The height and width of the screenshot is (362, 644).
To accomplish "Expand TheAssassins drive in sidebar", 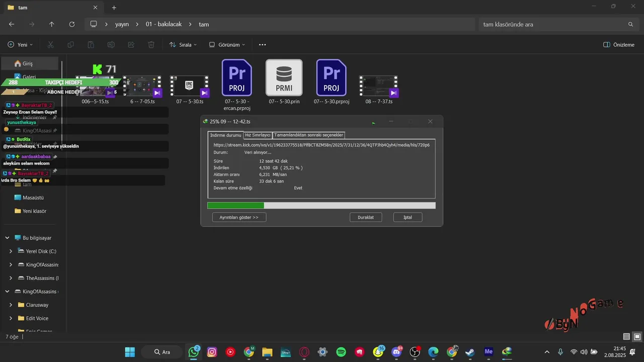I will [11, 278].
